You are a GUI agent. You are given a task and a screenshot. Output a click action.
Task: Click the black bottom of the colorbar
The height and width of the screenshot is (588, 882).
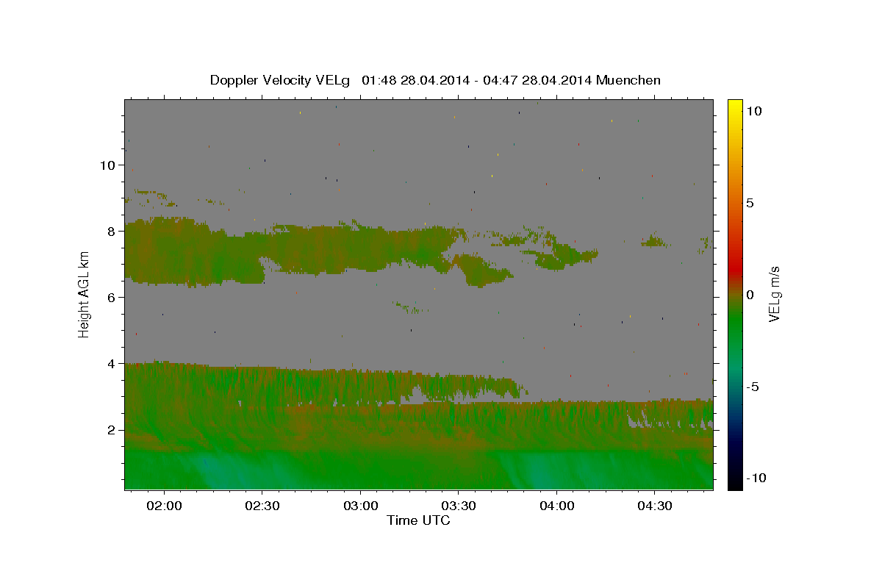click(734, 484)
